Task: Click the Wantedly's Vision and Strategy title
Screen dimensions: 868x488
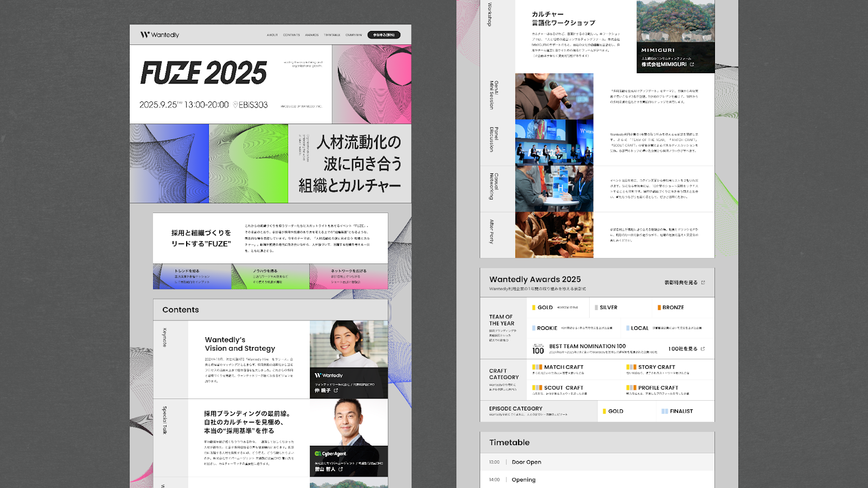Action: click(240, 344)
